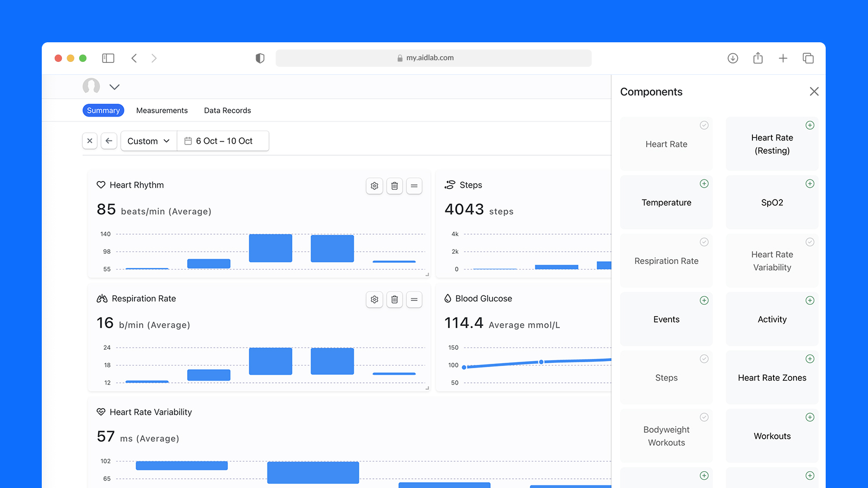The image size is (868, 488).
Task: Open the Custom date range dropdown
Action: 148,140
